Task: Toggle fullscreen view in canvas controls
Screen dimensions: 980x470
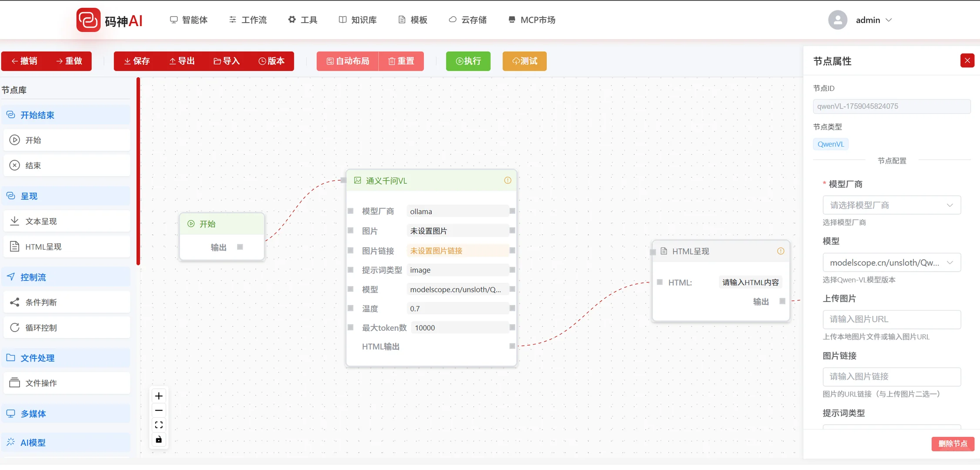Action: pos(158,424)
